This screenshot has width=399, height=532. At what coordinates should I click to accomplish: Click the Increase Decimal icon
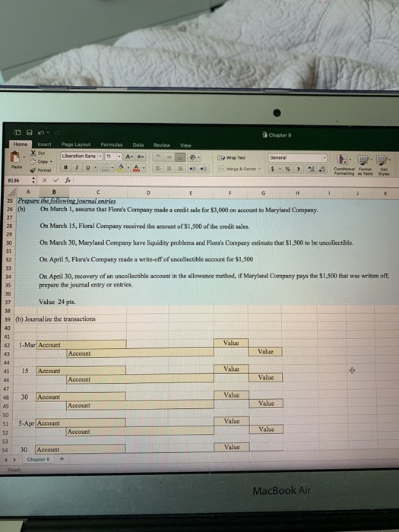(x=311, y=169)
